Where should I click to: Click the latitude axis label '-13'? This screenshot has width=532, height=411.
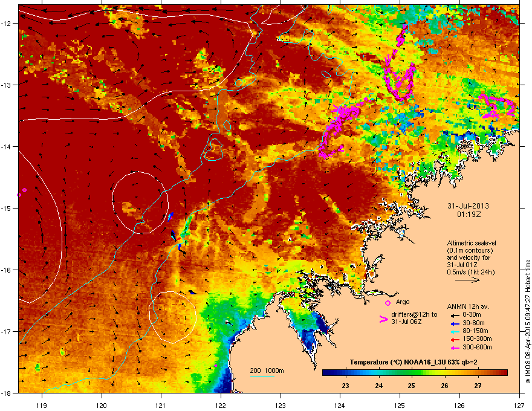(x=6, y=85)
